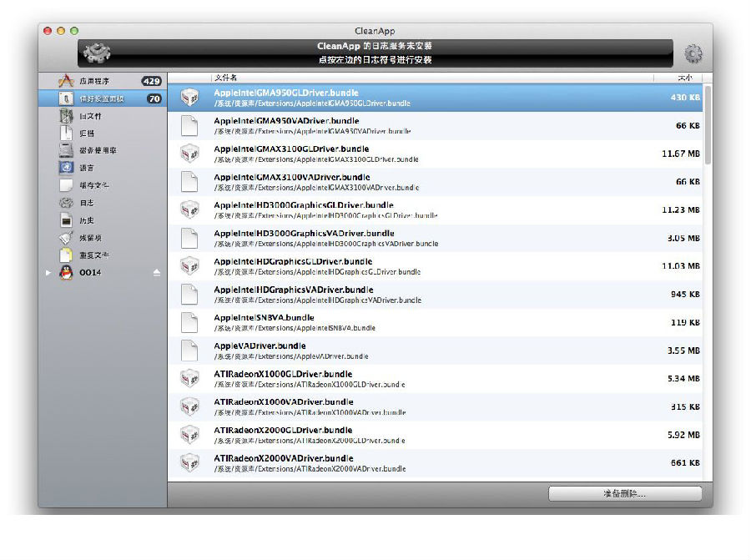
Task: Open the 磁盘使用率 (Disk usage) sidebar item
Action: click(98, 150)
